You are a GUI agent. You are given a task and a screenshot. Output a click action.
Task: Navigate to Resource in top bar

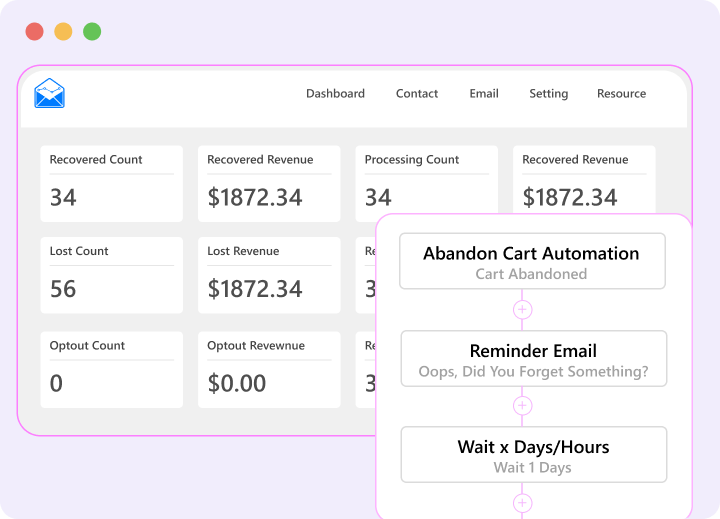(x=621, y=94)
